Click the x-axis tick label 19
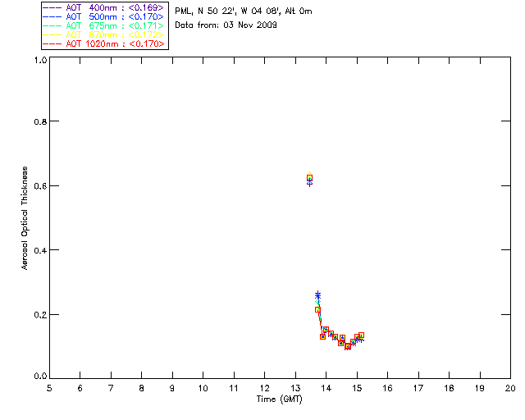Viewport: 525px width, 420px height. [480, 388]
